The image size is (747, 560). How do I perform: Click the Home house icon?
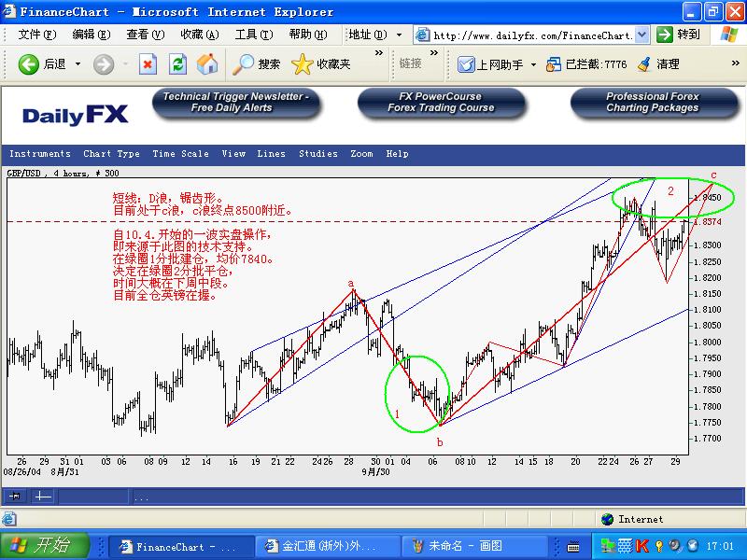coord(207,64)
